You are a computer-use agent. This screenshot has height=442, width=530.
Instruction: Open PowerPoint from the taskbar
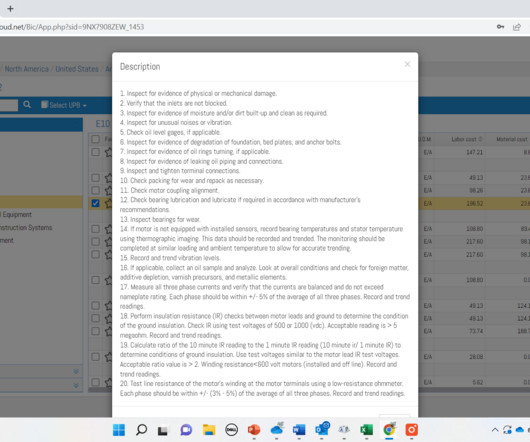(254, 430)
